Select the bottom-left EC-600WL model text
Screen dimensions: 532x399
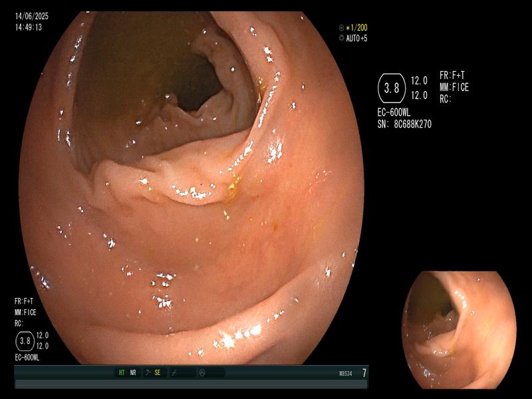(27, 358)
